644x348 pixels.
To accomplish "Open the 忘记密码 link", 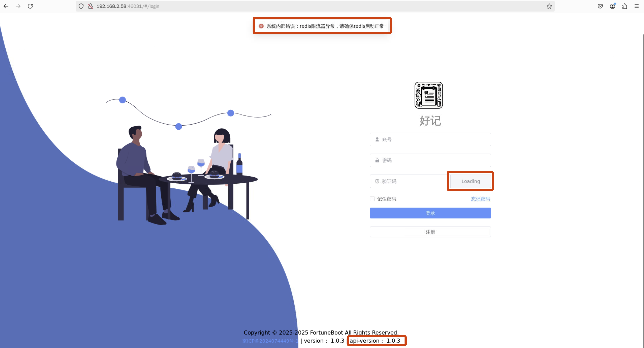I will click(480, 199).
